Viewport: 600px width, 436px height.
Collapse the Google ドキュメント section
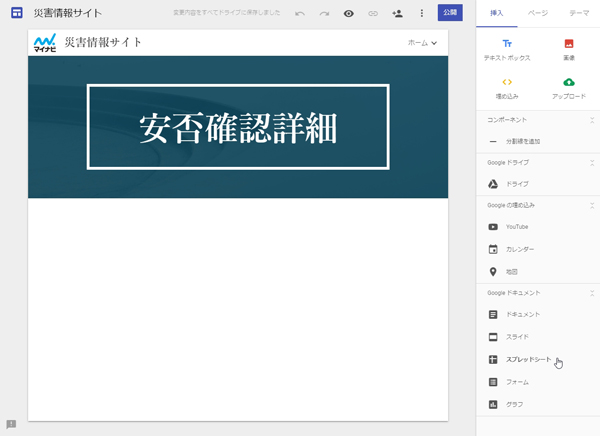(x=592, y=293)
